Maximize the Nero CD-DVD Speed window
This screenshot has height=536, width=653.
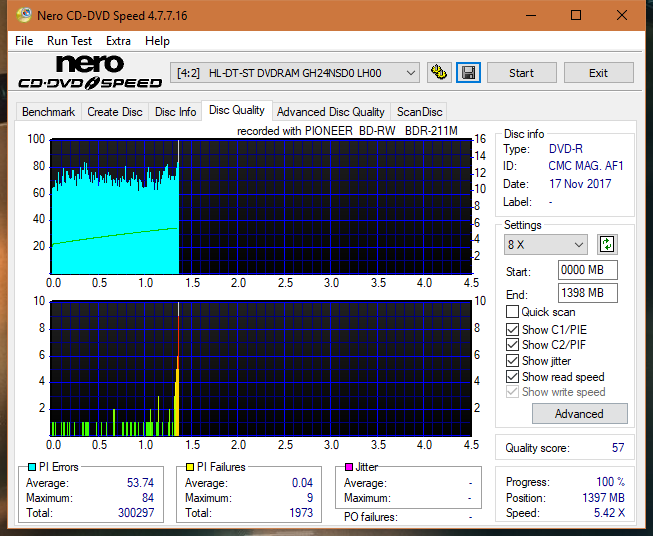point(576,15)
